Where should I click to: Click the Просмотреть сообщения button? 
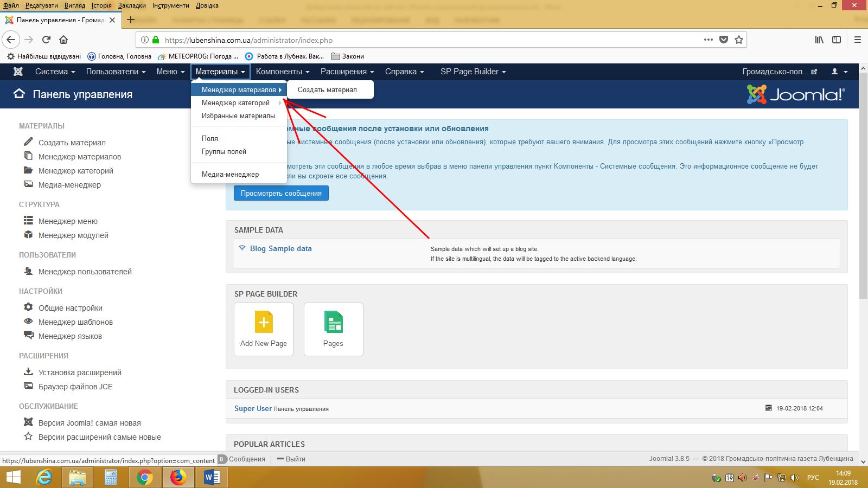(281, 193)
